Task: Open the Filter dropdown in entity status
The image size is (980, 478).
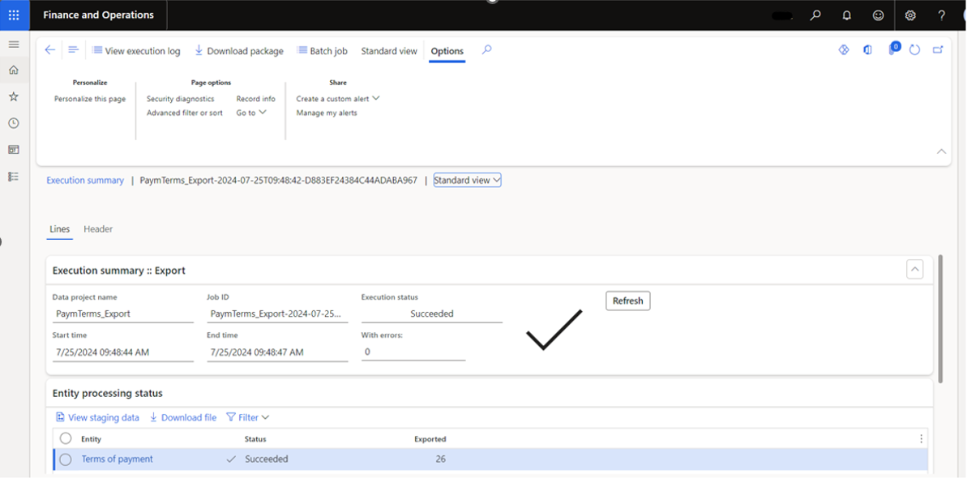Action: (248, 417)
